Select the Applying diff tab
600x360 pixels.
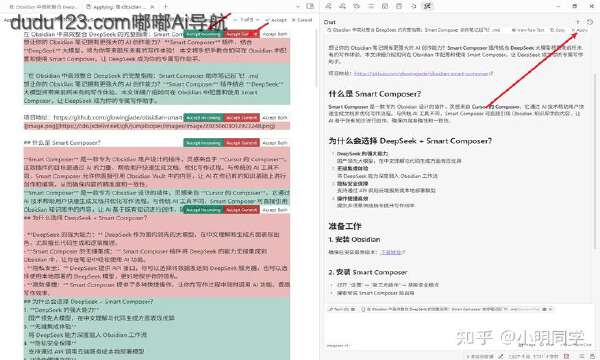(117, 7)
